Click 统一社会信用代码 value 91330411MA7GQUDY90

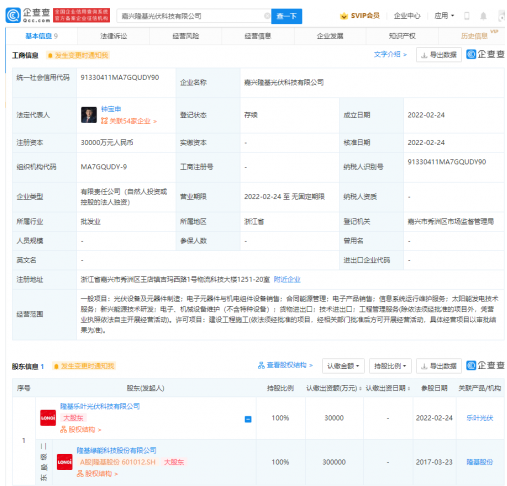click(120, 77)
